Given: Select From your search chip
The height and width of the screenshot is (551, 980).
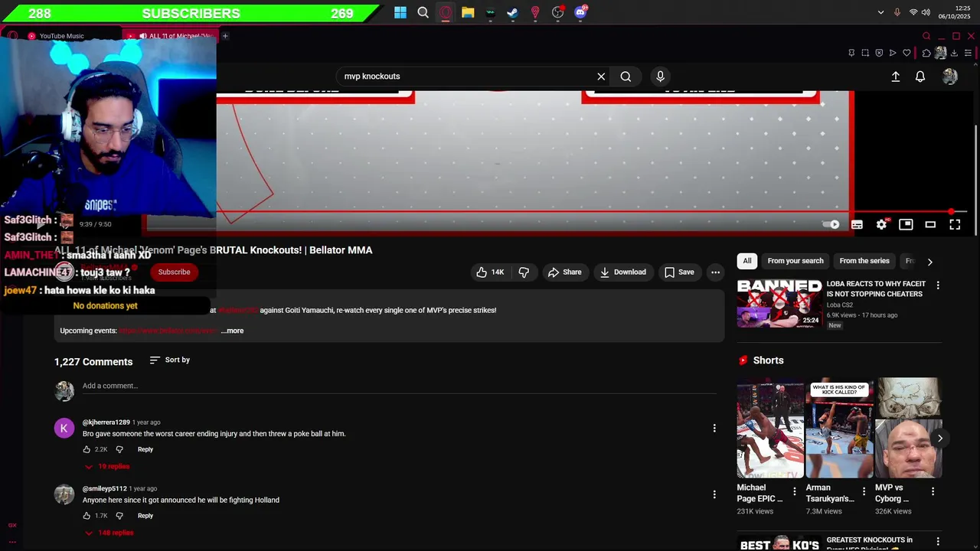Looking at the screenshot, I should click(x=795, y=261).
